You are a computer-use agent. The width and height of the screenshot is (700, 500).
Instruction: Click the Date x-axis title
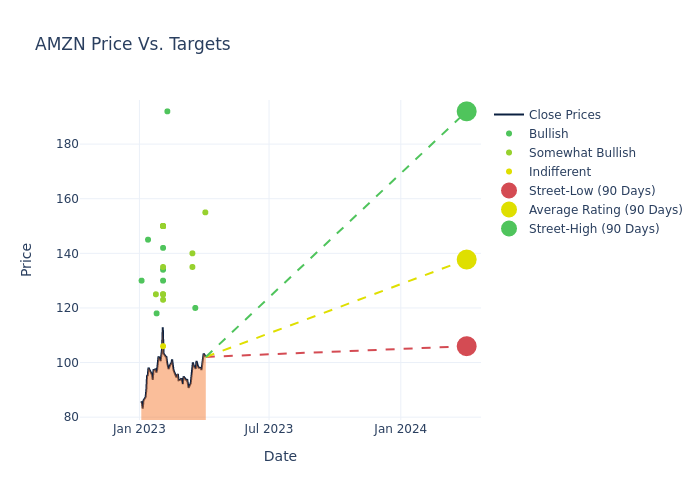(x=280, y=456)
